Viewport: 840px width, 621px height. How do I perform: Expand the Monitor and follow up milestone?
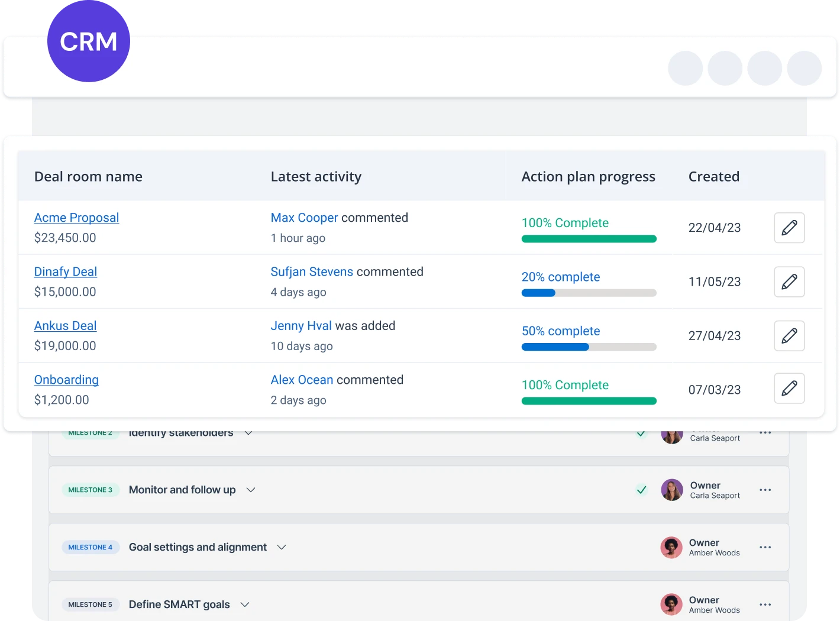coord(250,490)
